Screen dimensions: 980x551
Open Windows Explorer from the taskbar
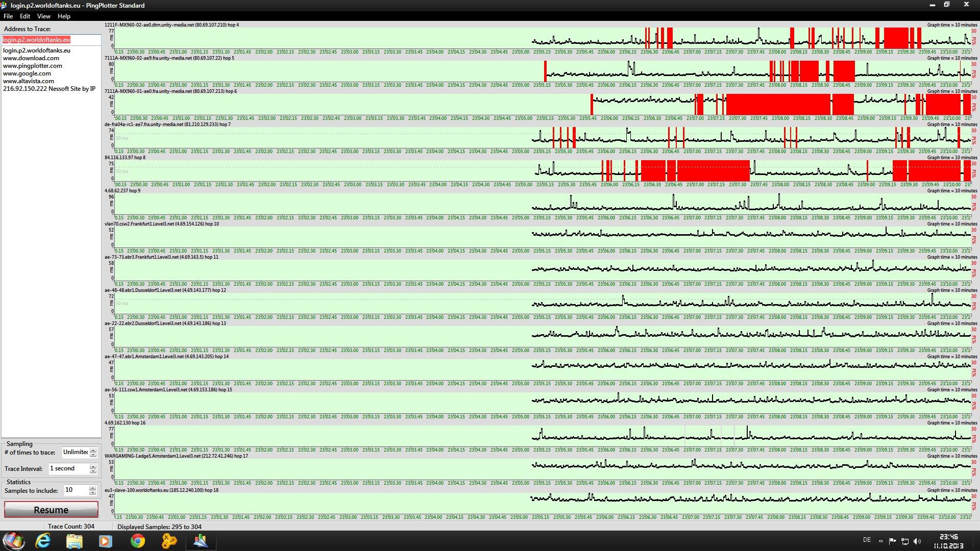[x=75, y=541]
